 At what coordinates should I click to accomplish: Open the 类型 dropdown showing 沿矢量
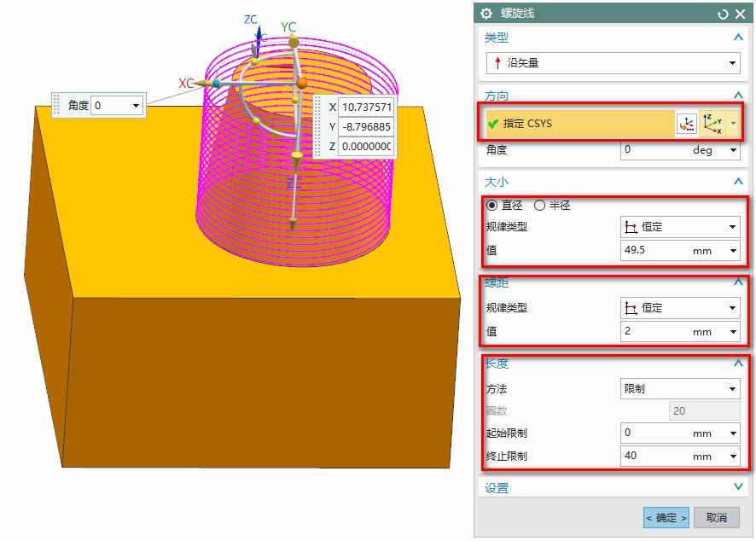pos(612,63)
